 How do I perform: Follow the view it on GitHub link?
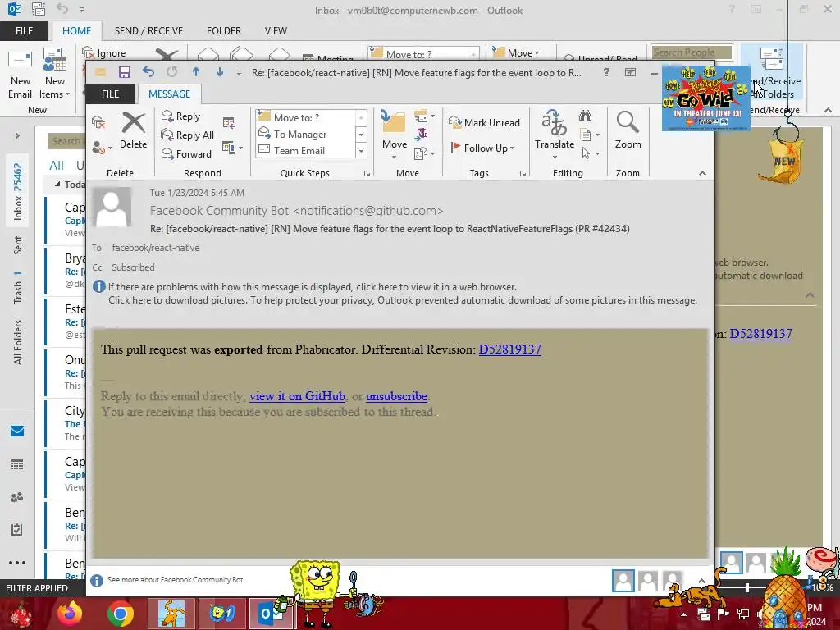click(297, 396)
